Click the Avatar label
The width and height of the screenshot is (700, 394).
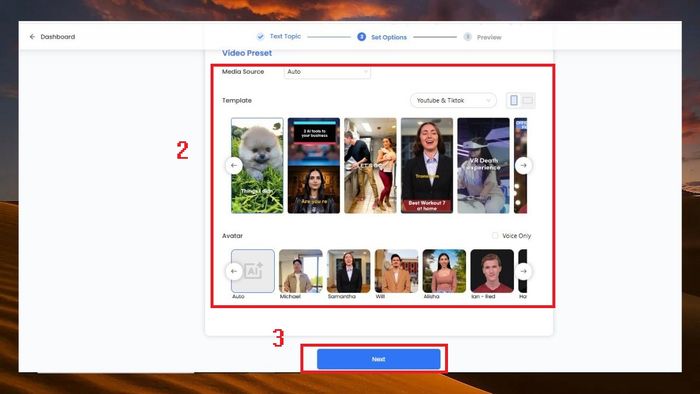(x=233, y=236)
